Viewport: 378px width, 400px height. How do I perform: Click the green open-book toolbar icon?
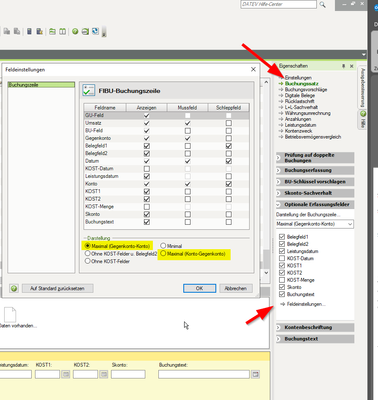coord(62,31)
